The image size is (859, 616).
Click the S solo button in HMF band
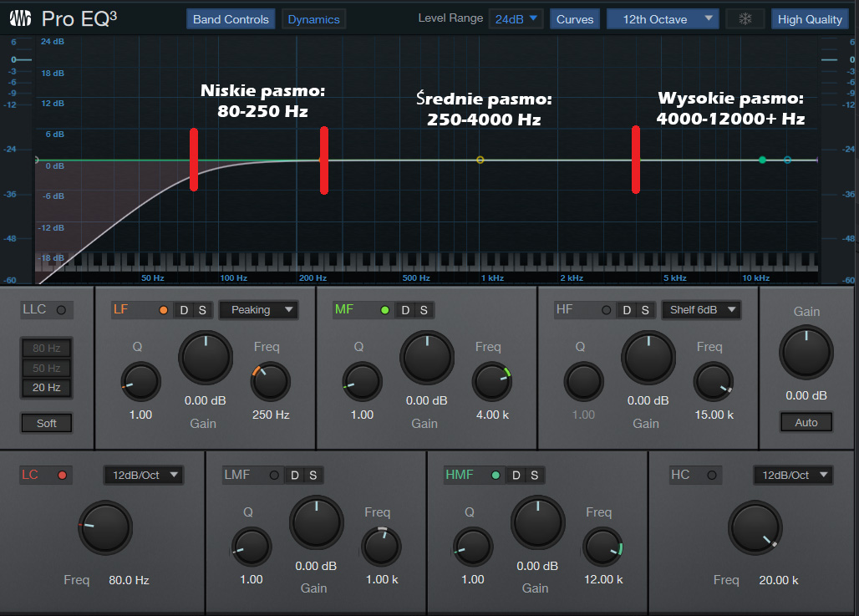534,475
